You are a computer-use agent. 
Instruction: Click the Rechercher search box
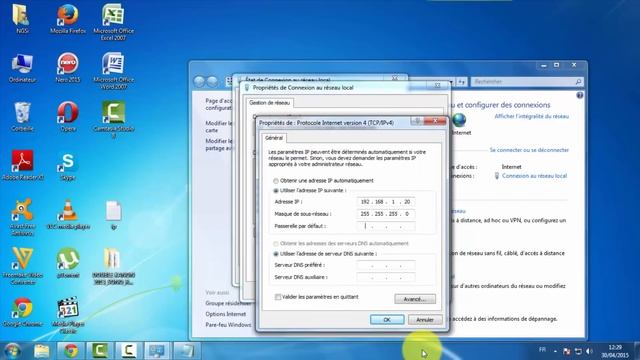(527, 82)
